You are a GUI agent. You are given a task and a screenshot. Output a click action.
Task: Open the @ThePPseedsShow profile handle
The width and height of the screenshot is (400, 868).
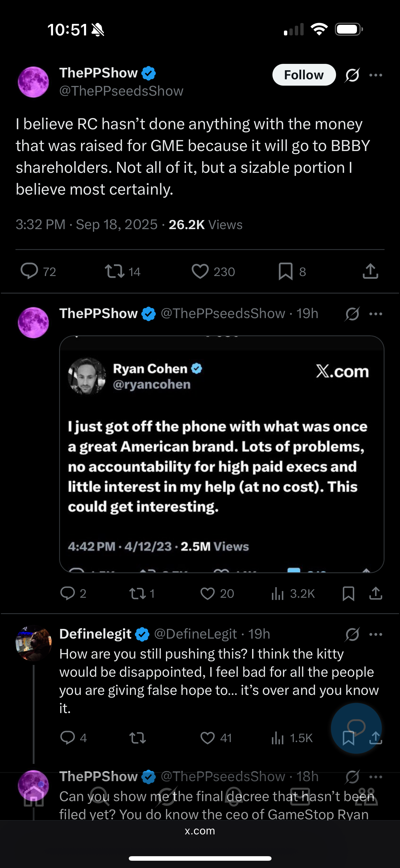pyautogui.click(x=122, y=91)
